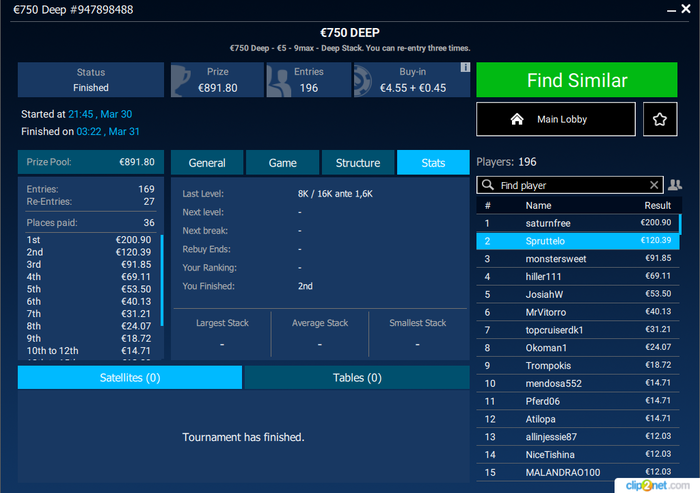
Task: Clear the Find player search field
Action: [x=654, y=185]
